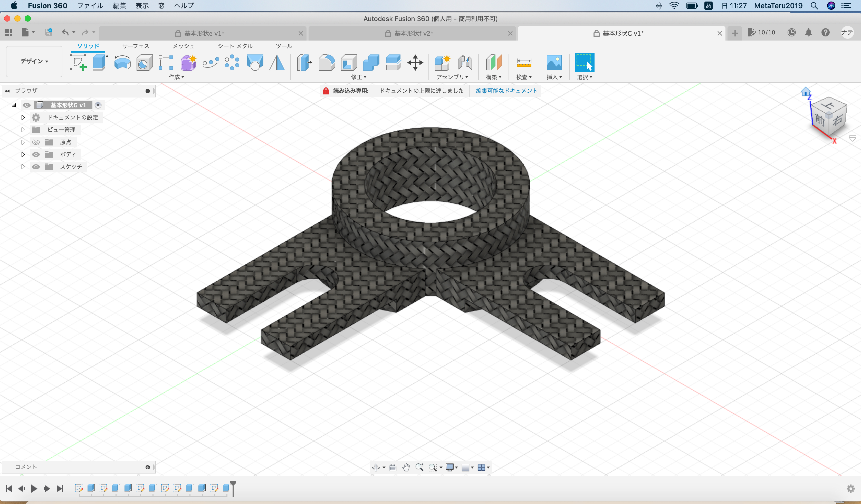Screen dimensions: 861x504
Task: Select the Revolve tool icon
Action: point(122,63)
